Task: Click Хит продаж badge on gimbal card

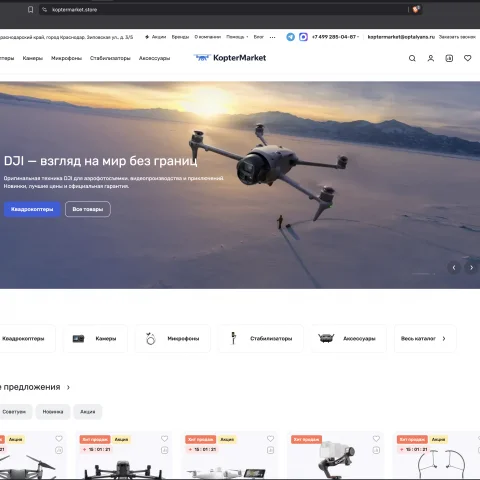Action: pyautogui.click(x=306, y=439)
